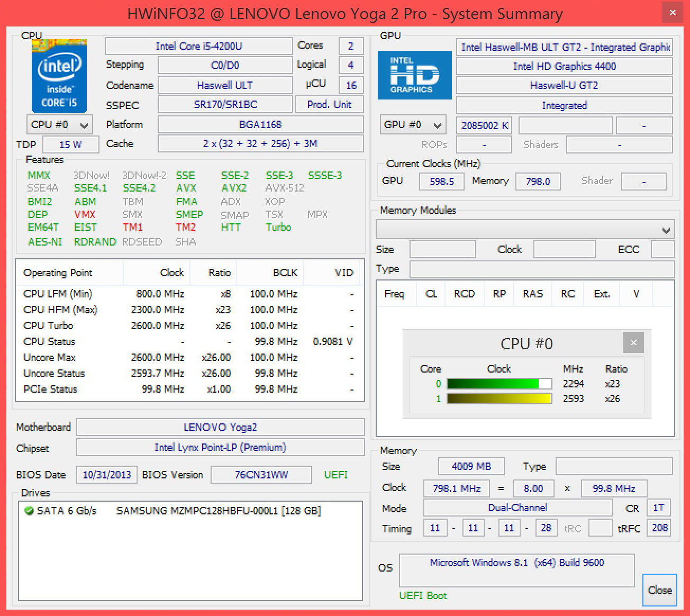690x616 pixels.
Task: Click the GPU Memory clock field showing 798.0
Action: (x=538, y=182)
